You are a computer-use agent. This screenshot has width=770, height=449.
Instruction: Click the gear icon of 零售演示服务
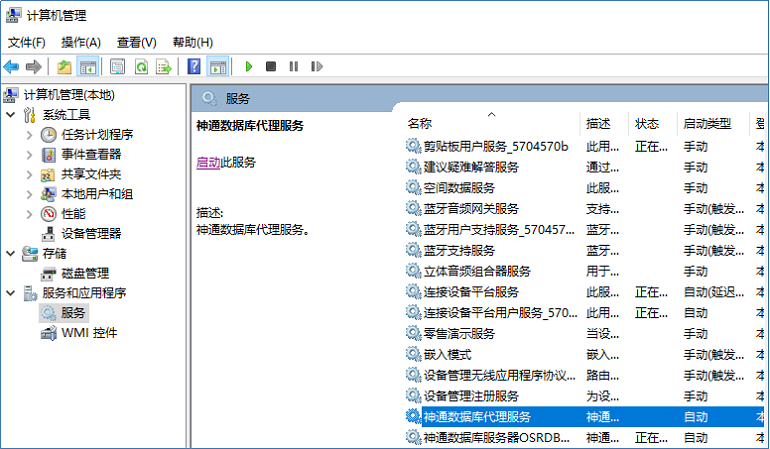click(413, 334)
